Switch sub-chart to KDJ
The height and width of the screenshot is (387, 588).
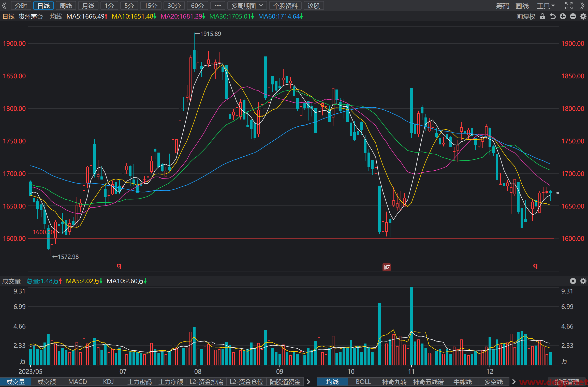(109, 382)
